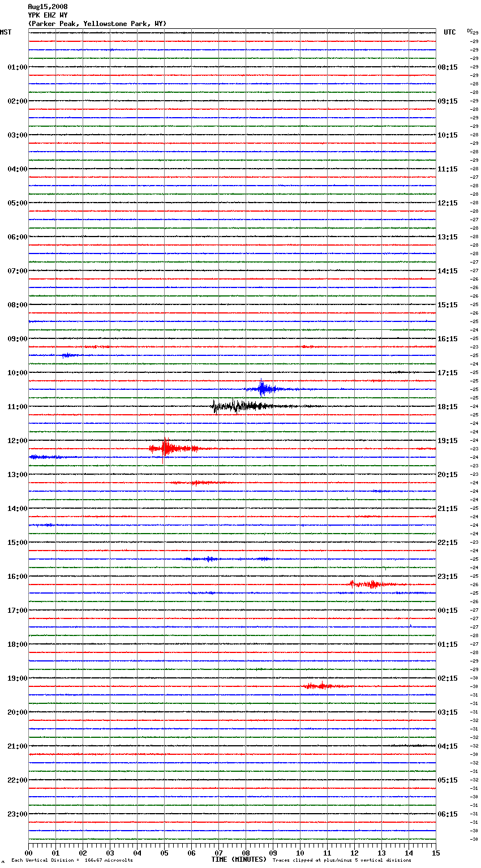
Task: Click the 'UTC' axis header
Action: [x=450, y=32]
